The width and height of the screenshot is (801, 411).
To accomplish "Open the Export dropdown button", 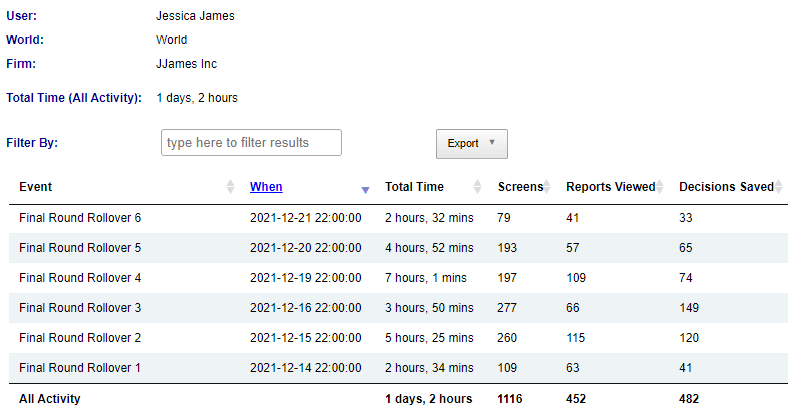I will pyautogui.click(x=472, y=143).
